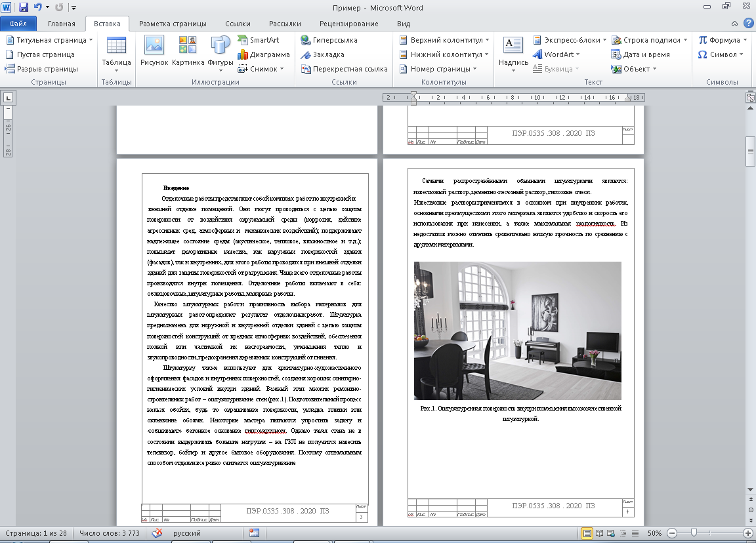Open the Ссылки tab

coord(238,24)
